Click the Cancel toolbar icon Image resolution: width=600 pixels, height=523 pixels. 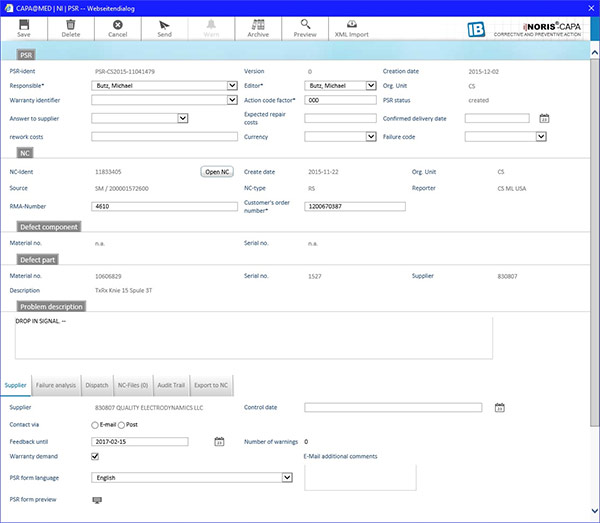(x=117, y=25)
